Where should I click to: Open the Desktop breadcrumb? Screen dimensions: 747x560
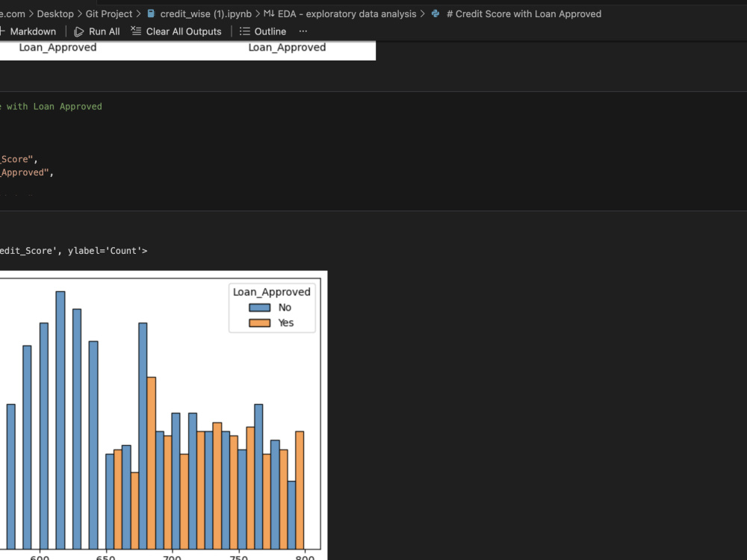coord(55,13)
